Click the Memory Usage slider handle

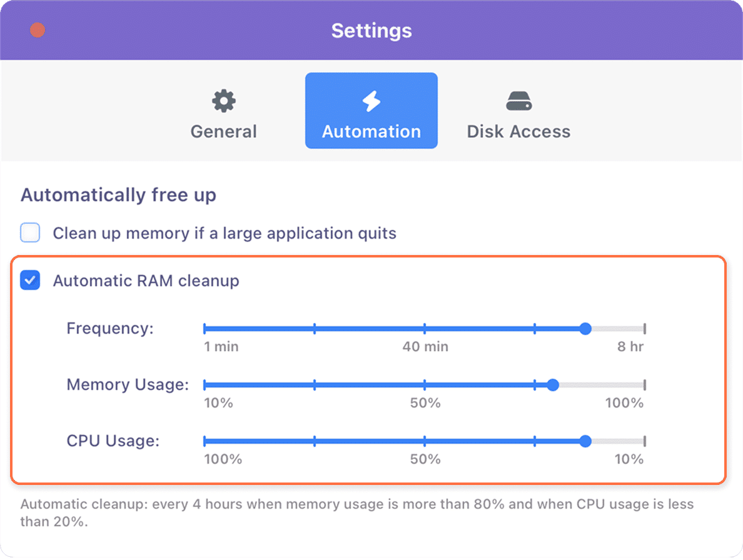point(553,385)
